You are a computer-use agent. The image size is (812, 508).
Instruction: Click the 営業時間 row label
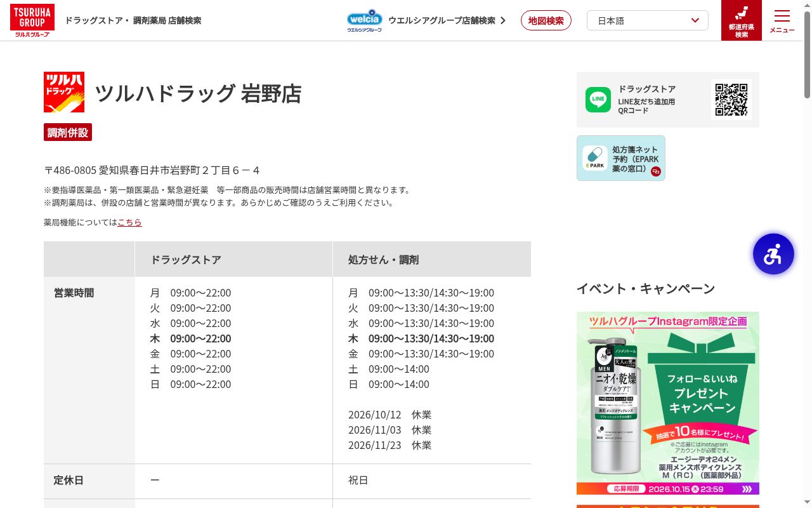click(74, 293)
